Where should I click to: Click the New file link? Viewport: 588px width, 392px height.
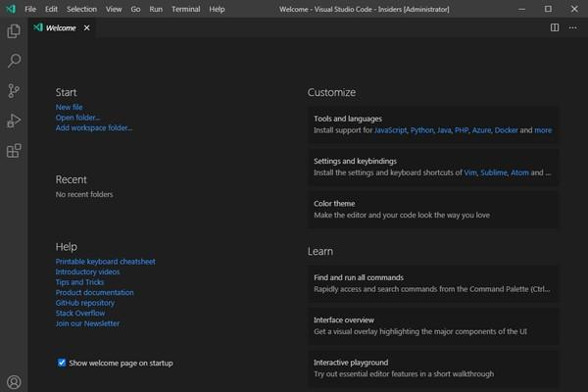coord(69,107)
